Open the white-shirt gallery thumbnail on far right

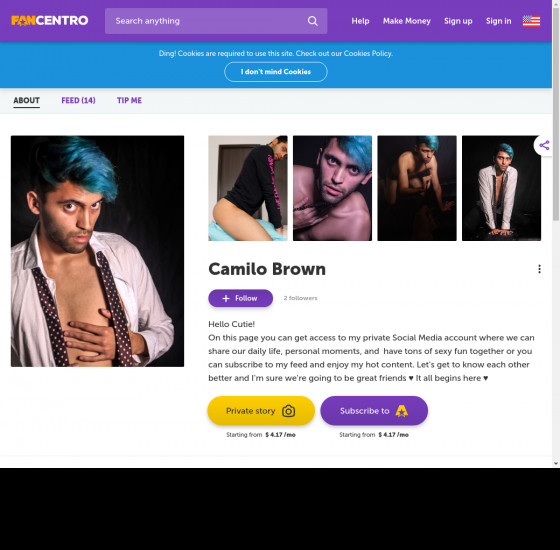[501, 188]
